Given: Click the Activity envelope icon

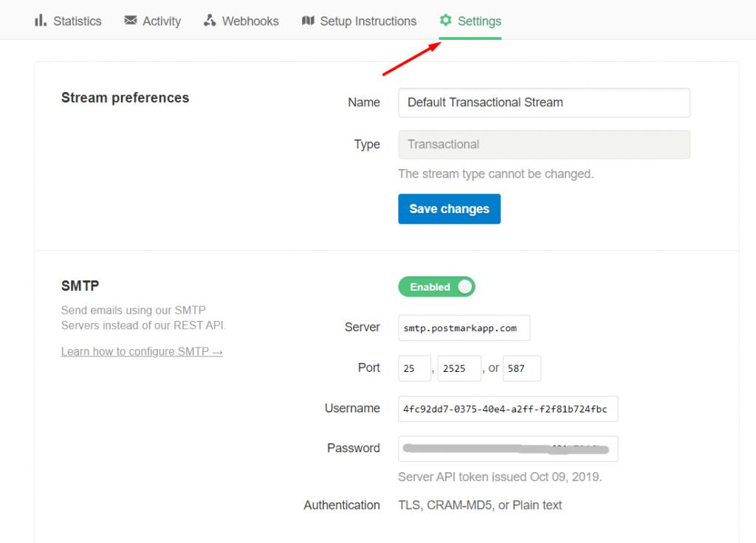Looking at the screenshot, I should (130, 20).
